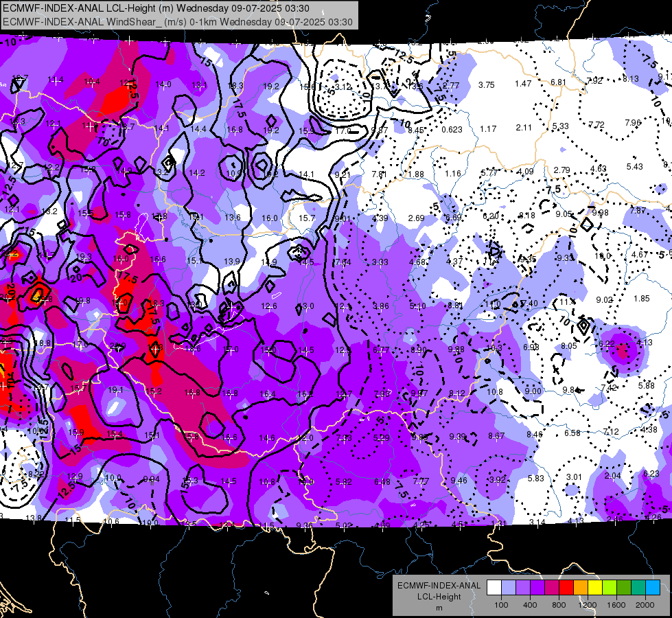Click the white legend color swatch
The height and width of the screenshot is (618, 672).
494,588
